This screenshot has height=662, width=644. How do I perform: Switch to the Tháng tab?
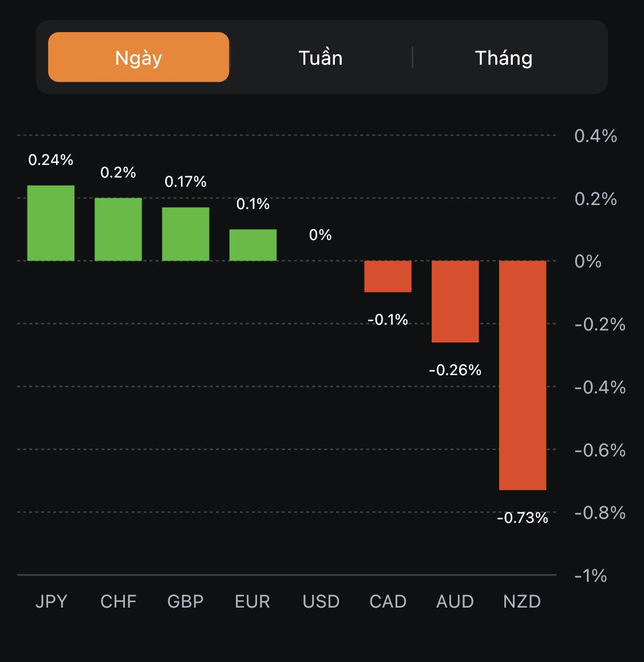(504, 58)
